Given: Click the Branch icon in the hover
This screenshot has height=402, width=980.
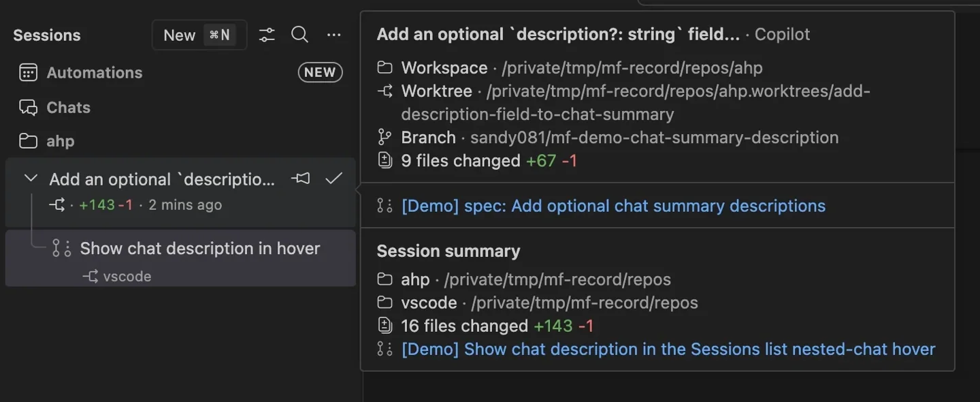Looking at the screenshot, I should coord(385,137).
